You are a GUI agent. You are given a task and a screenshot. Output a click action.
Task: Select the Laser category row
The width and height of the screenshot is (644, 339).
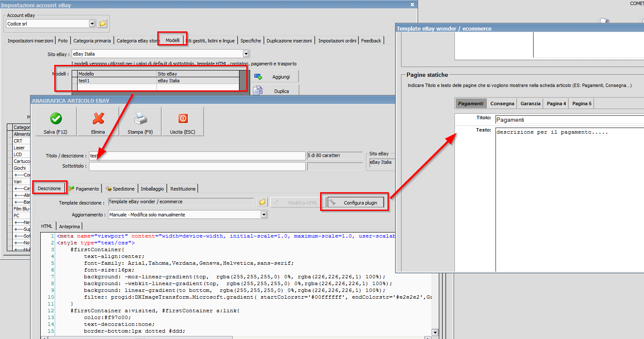21,148
